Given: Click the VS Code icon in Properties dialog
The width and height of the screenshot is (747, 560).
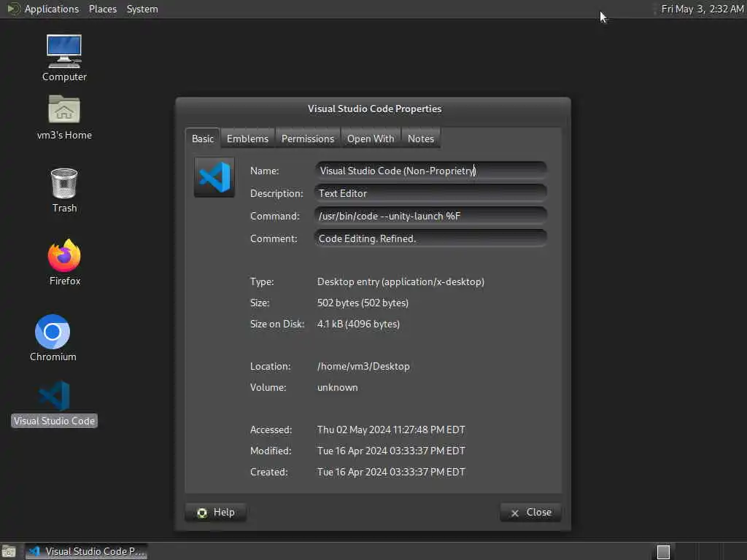Looking at the screenshot, I should [214, 177].
